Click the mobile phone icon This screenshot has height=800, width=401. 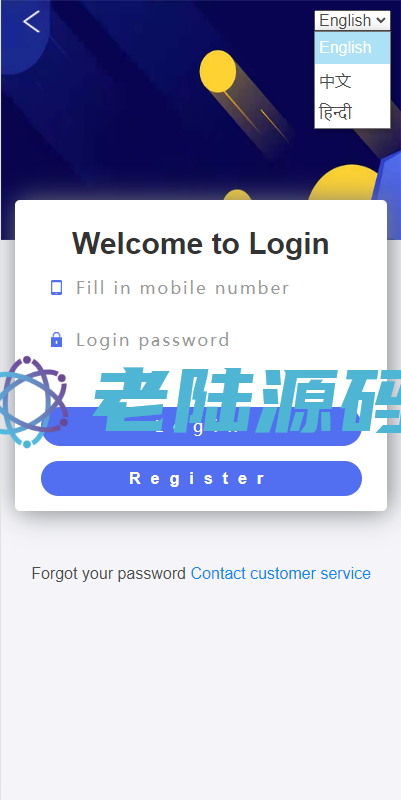click(56, 288)
